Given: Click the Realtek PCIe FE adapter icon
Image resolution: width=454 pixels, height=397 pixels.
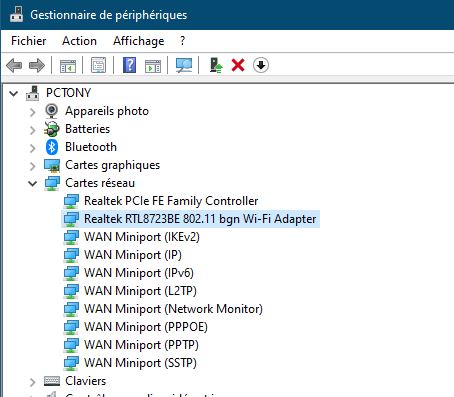Looking at the screenshot, I should click(x=71, y=201).
